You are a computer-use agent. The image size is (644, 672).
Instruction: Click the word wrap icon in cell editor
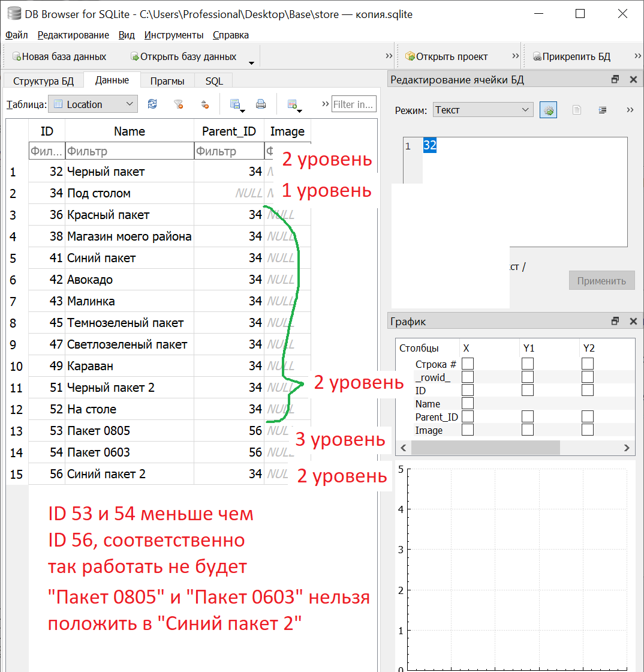(x=603, y=110)
